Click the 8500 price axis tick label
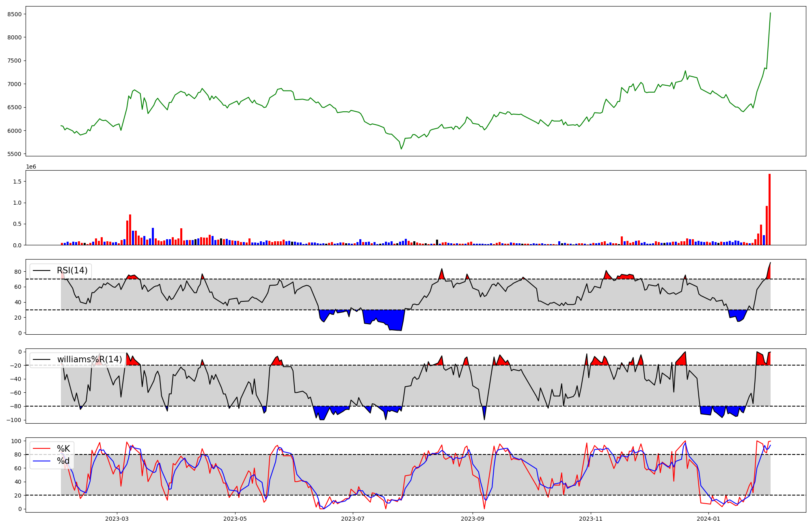Image resolution: width=812 pixels, height=528 pixels. click(x=14, y=14)
